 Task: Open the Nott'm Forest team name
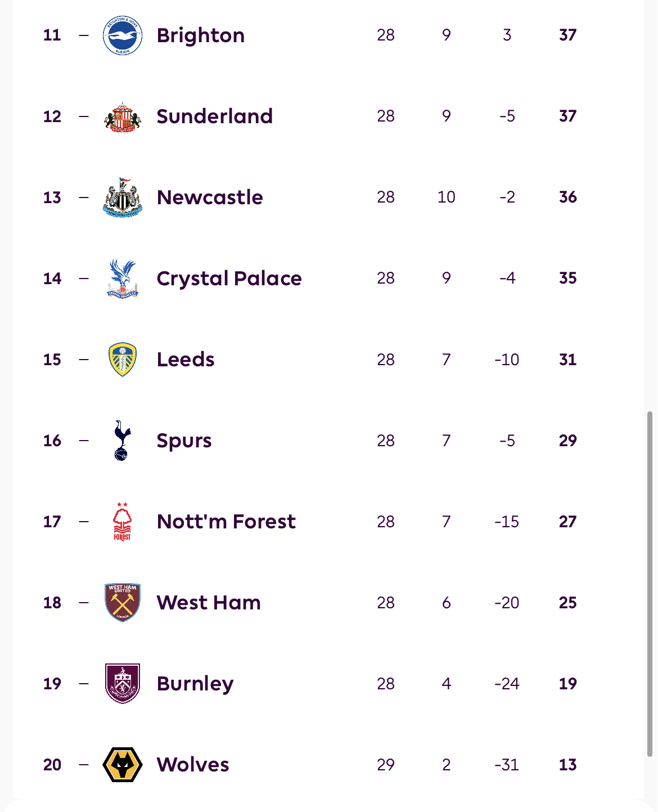(226, 522)
